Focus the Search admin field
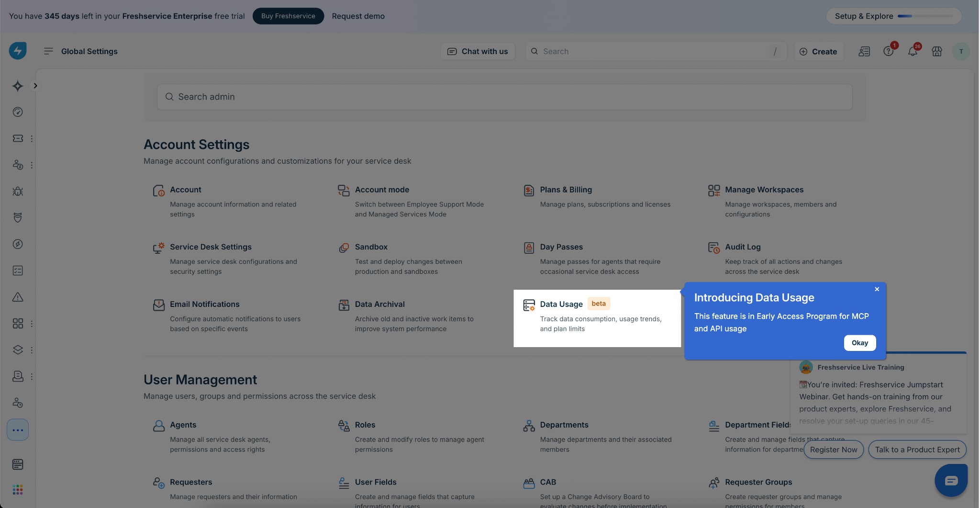 click(x=505, y=97)
